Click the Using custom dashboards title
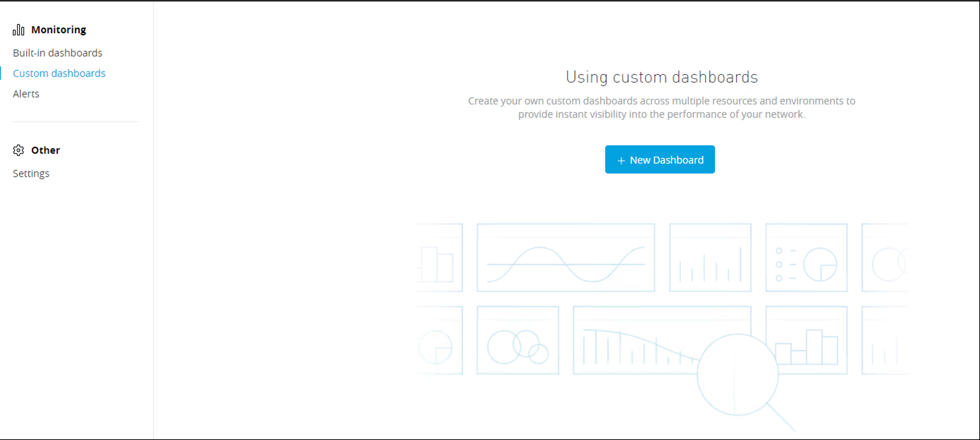This screenshot has width=980, height=440. (662, 77)
